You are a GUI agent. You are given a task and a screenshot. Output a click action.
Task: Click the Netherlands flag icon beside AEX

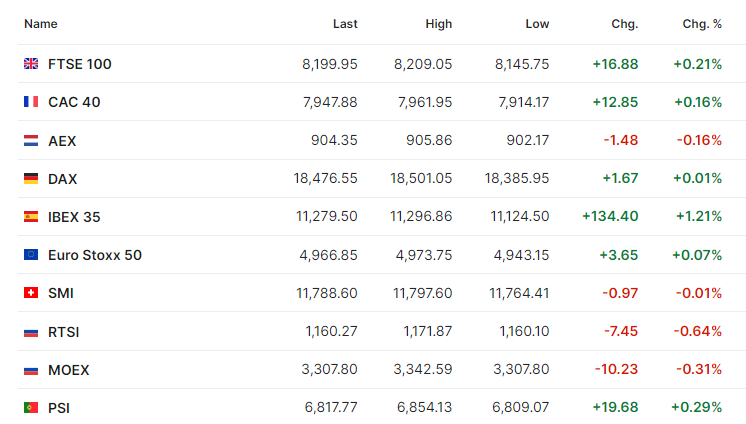31,140
